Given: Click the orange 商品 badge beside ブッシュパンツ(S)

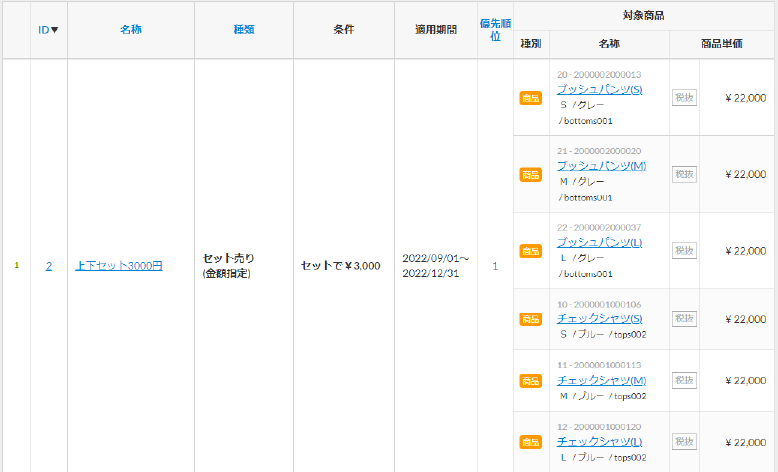Looking at the screenshot, I should pos(531,98).
